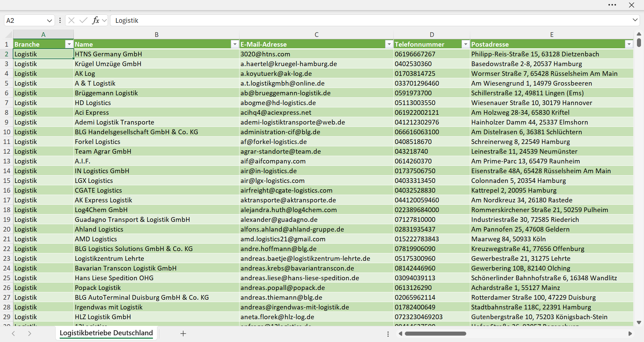
Task: Select BLG Handelsgesellschaft GmbH & Co. KG cell
Action: (156, 132)
